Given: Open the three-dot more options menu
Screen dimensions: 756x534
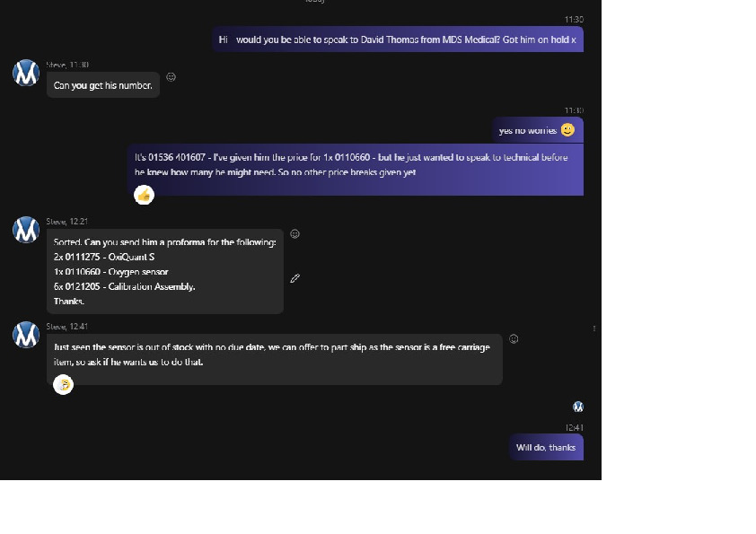Looking at the screenshot, I should (x=594, y=328).
